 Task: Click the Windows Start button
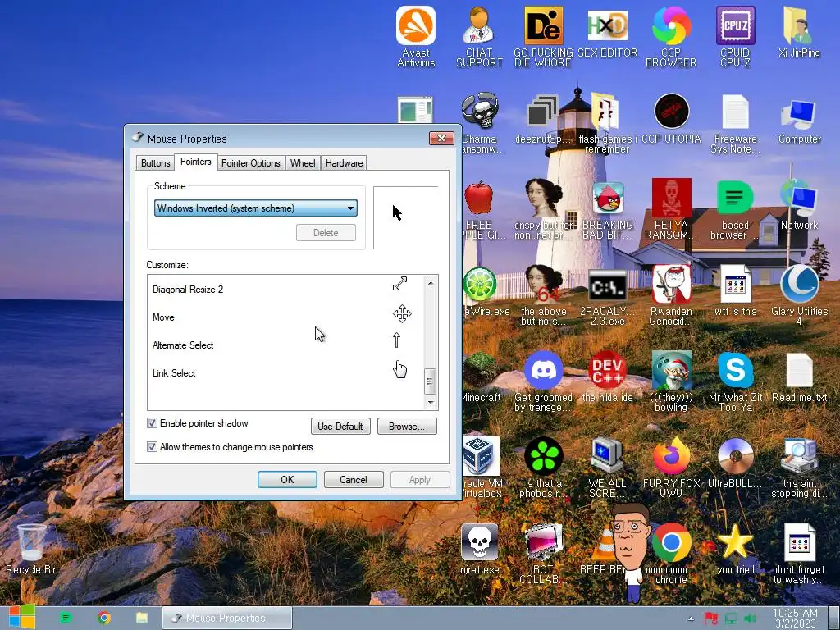click(x=22, y=618)
